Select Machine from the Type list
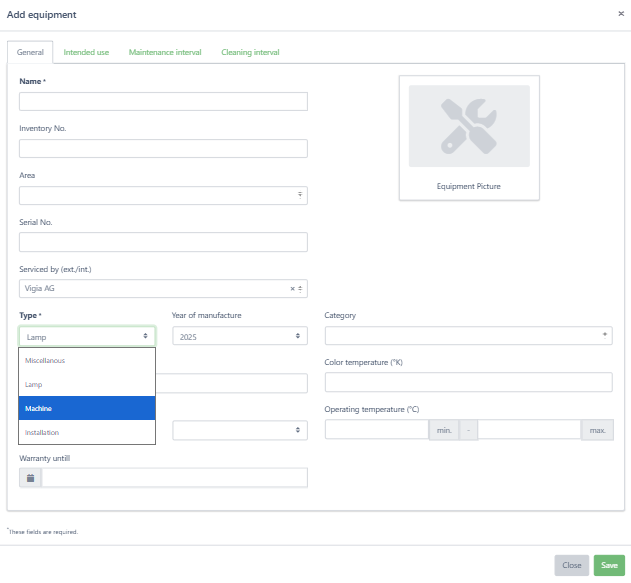 [87, 408]
